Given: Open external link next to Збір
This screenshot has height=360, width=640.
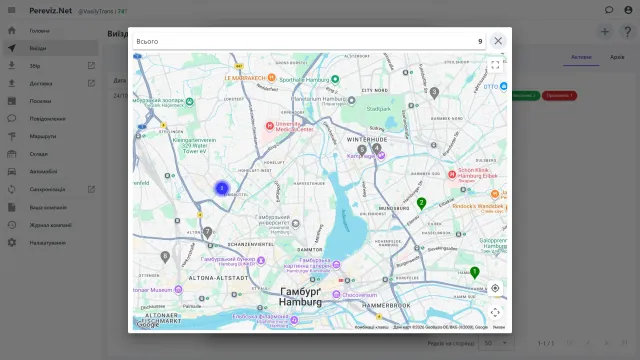Looking at the screenshot, I should coord(91,65).
